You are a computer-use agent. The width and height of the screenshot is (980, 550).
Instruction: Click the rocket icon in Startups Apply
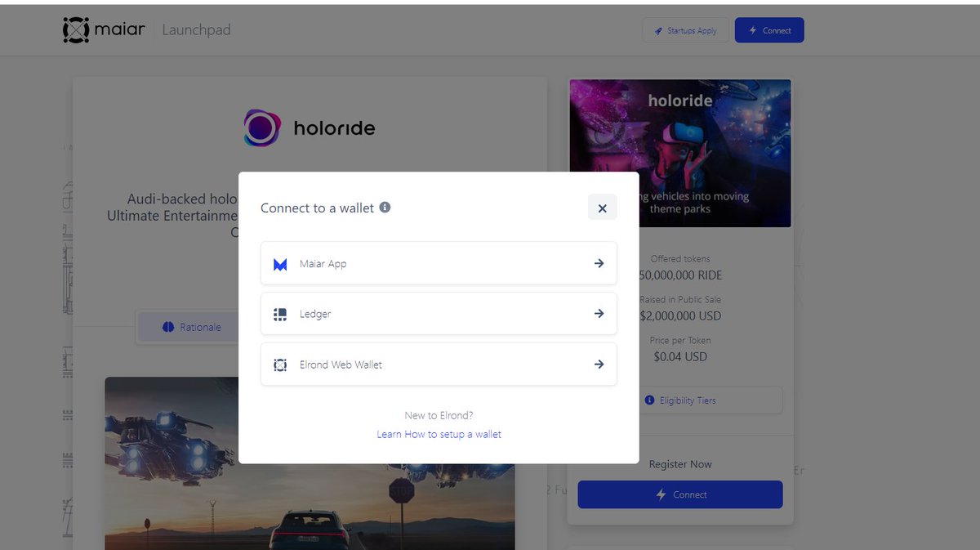[x=658, y=31]
